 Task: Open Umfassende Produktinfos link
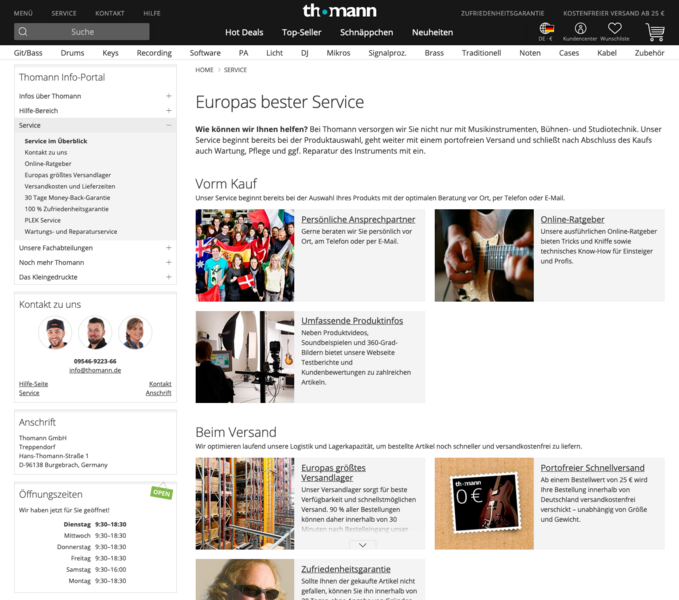(x=352, y=321)
